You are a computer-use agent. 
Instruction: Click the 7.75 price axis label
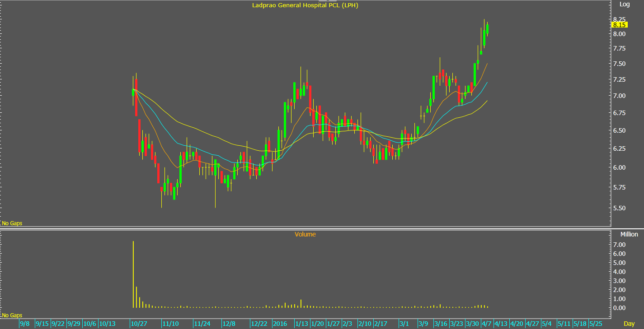[619, 48]
